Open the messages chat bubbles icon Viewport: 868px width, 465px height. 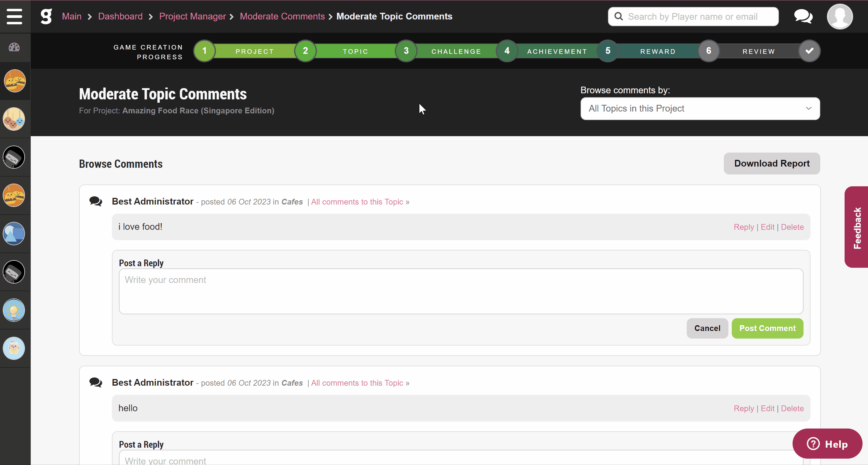[803, 16]
